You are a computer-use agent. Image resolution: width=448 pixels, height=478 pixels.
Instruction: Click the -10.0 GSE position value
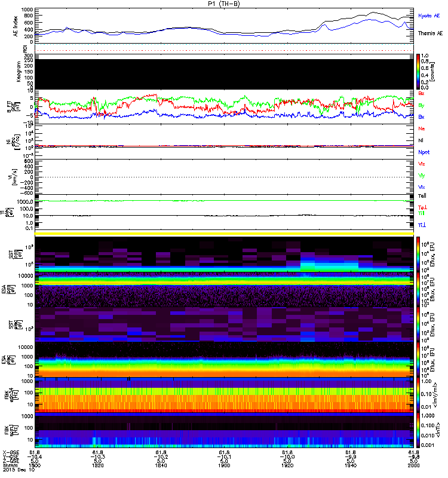coord(287,457)
